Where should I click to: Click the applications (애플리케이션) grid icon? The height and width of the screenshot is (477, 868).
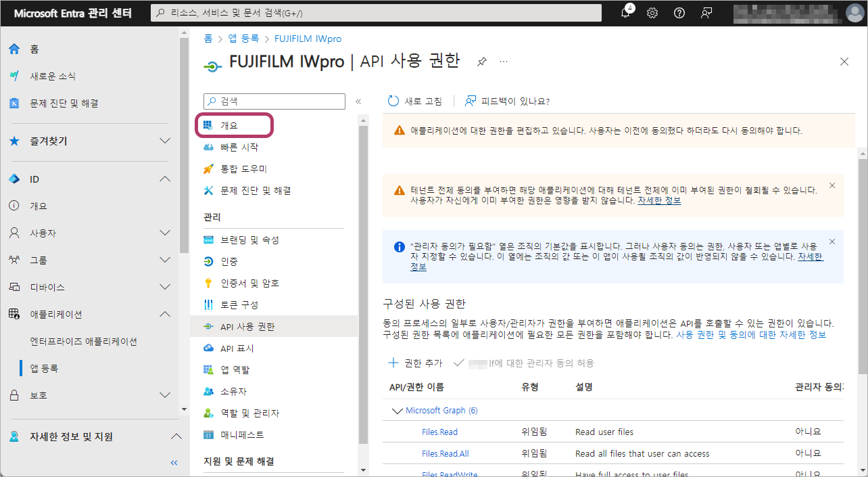pyautogui.click(x=14, y=315)
